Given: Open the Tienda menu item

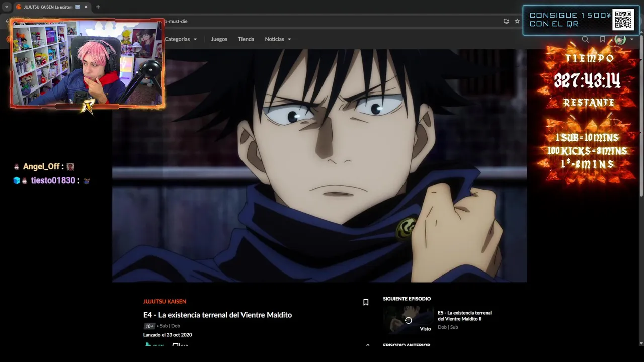Looking at the screenshot, I should [246, 39].
